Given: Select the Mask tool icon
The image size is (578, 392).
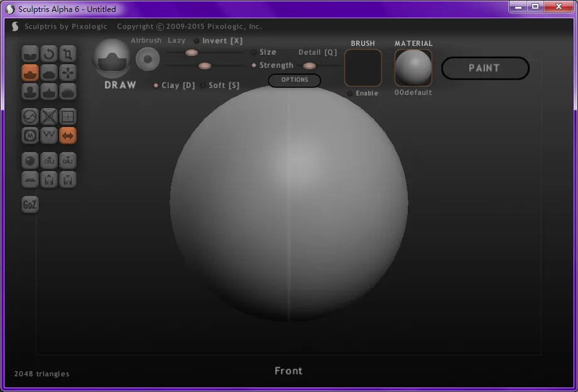Looking at the screenshot, I should click(30, 136).
